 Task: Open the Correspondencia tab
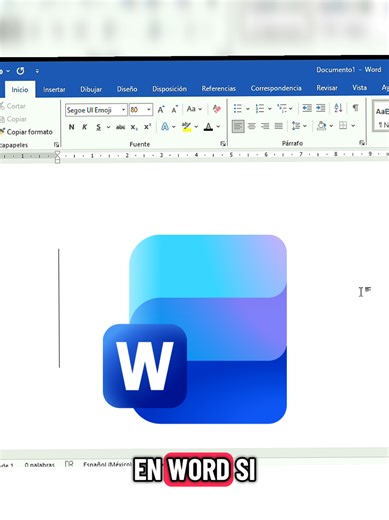click(276, 88)
